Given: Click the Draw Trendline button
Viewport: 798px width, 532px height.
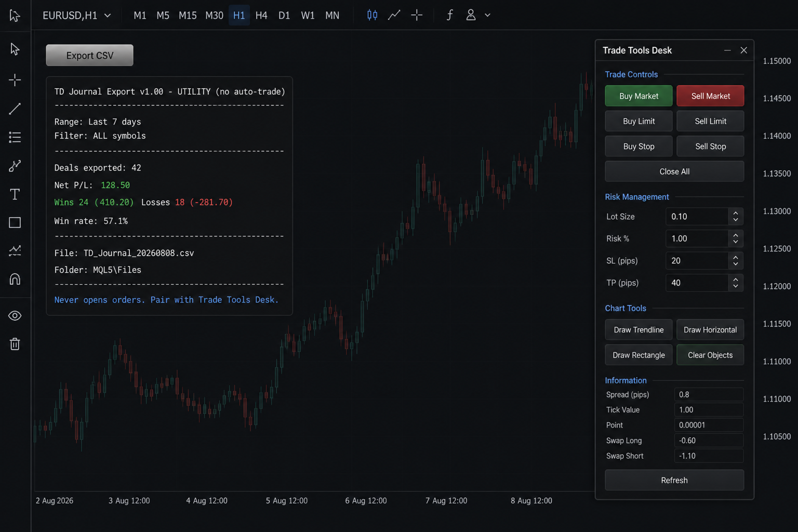Looking at the screenshot, I should 639,330.
